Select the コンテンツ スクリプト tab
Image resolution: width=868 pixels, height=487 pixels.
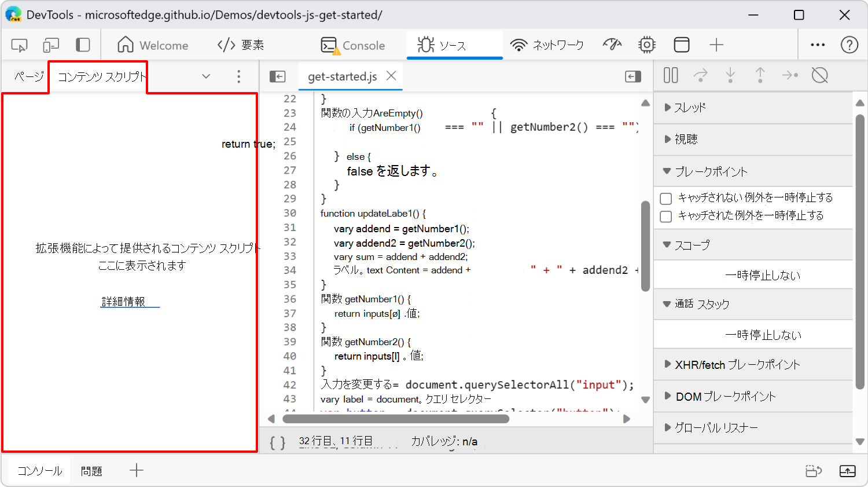[102, 76]
